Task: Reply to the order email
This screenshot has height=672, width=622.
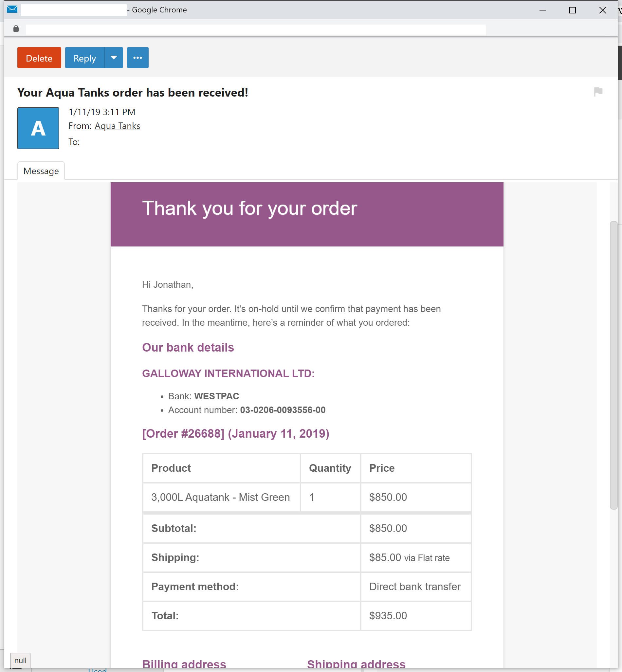Action: 84,58
